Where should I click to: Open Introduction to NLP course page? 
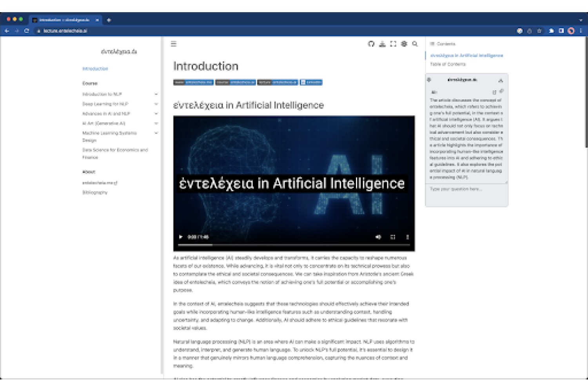tap(102, 94)
